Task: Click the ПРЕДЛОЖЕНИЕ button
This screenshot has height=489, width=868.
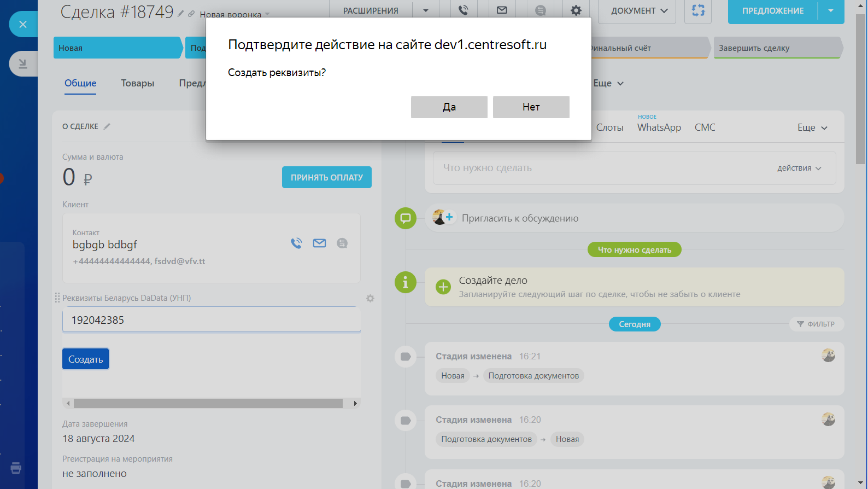Action: 773,10
